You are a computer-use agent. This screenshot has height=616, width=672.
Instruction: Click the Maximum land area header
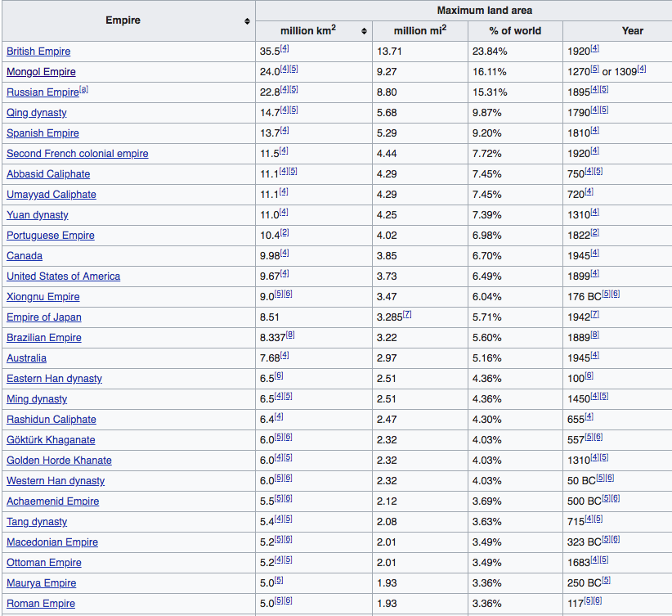(484, 11)
